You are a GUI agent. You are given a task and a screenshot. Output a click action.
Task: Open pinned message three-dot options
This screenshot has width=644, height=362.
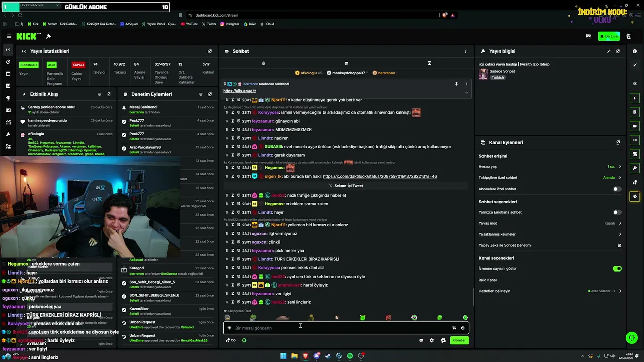pyautogui.click(x=466, y=84)
